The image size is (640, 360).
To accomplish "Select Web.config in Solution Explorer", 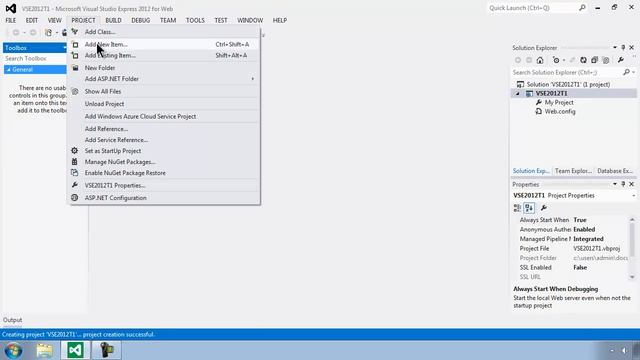I will [x=560, y=111].
